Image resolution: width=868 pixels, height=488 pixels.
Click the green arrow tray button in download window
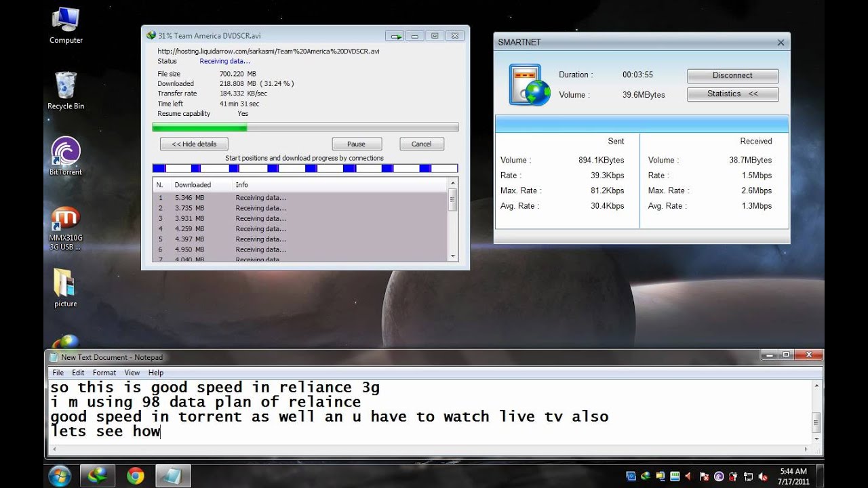point(395,36)
